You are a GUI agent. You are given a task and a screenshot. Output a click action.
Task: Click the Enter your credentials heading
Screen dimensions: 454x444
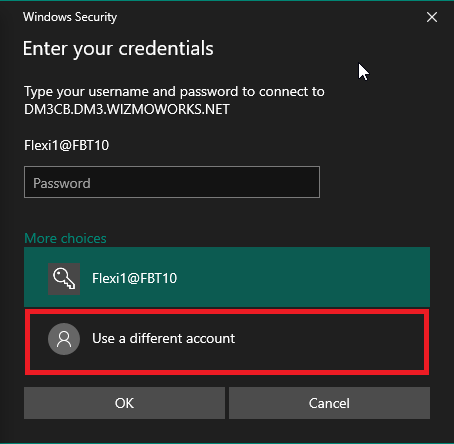118,49
